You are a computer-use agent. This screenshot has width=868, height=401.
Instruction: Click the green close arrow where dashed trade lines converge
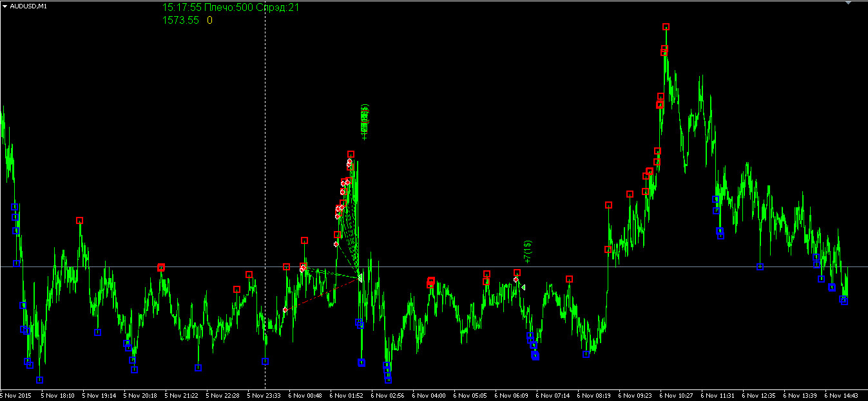[361, 278]
